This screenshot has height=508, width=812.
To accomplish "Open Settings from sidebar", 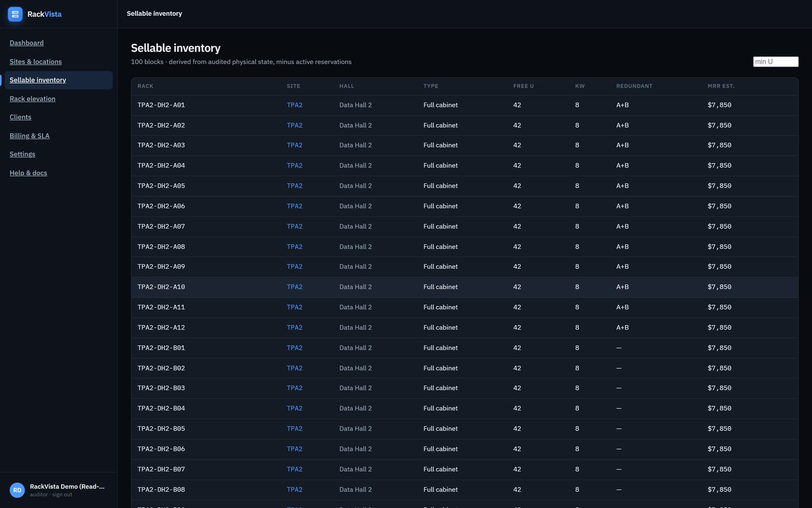I will click(22, 154).
